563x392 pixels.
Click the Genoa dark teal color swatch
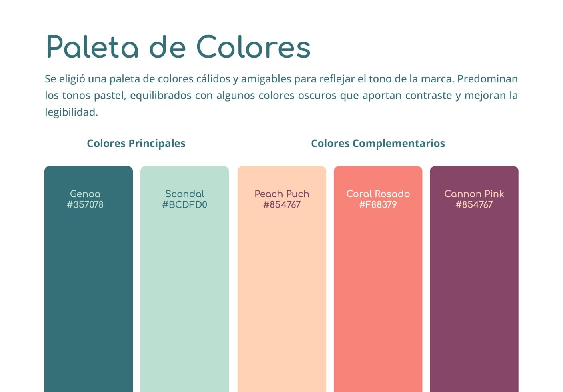[x=88, y=279]
